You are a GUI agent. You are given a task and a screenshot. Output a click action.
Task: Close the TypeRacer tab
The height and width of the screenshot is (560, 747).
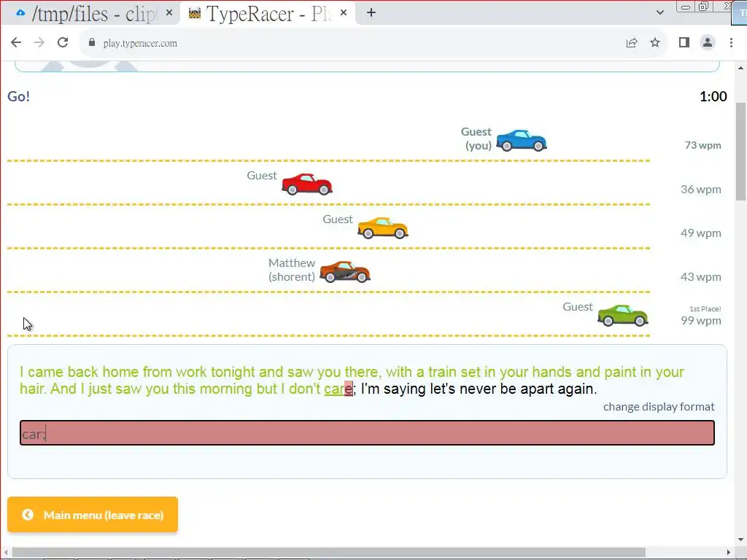point(344,13)
